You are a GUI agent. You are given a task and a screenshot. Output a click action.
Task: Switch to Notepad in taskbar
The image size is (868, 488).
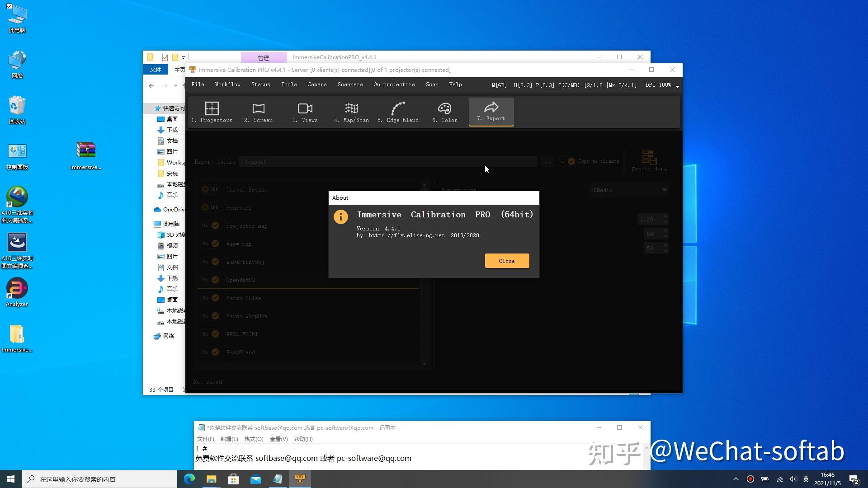pos(278,479)
